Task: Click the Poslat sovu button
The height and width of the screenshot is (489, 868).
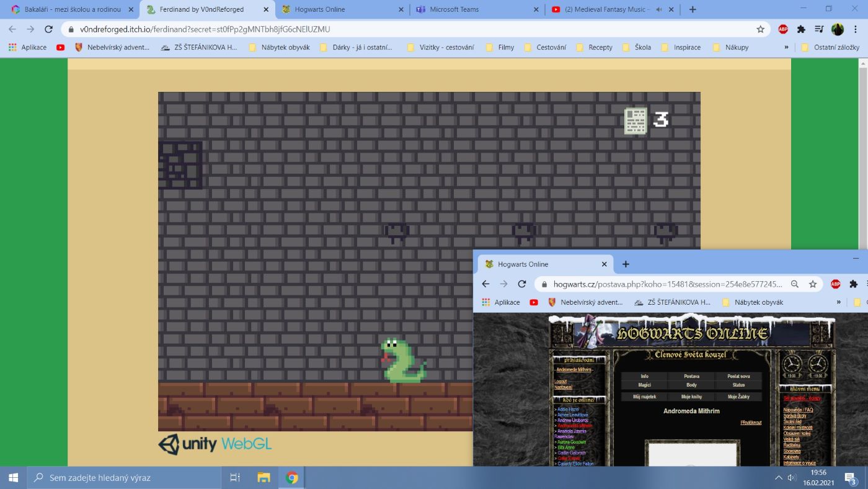Action: 738,377
